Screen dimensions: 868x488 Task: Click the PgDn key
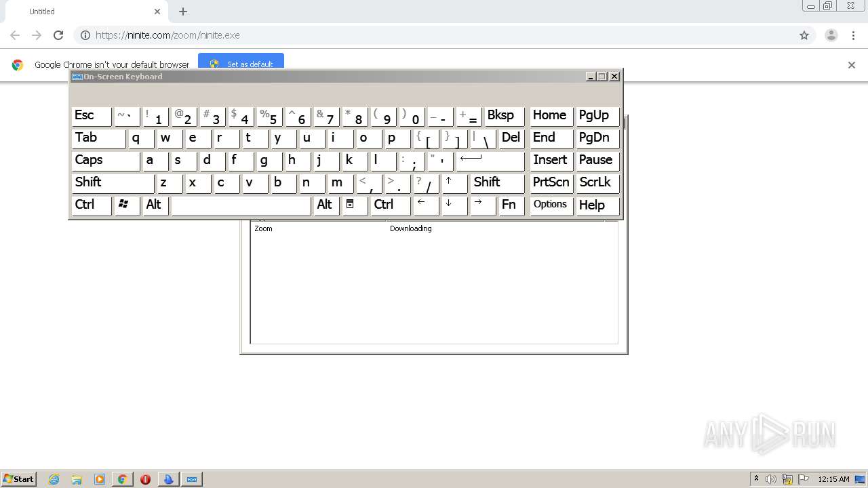tap(597, 138)
